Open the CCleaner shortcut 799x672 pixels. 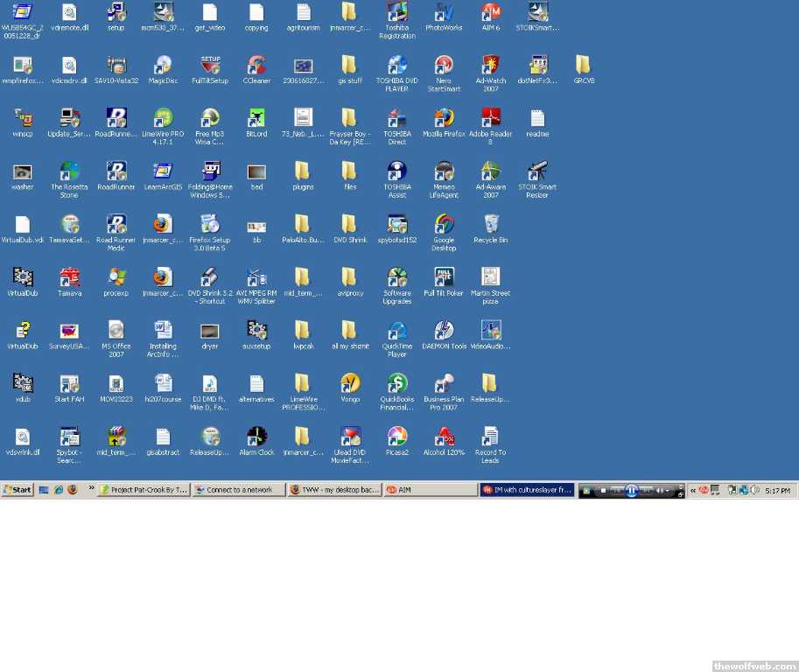coord(256,66)
